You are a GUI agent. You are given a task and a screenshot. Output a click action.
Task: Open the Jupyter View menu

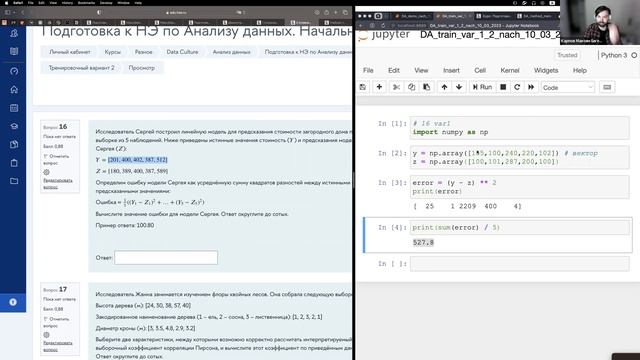tap(421, 70)
